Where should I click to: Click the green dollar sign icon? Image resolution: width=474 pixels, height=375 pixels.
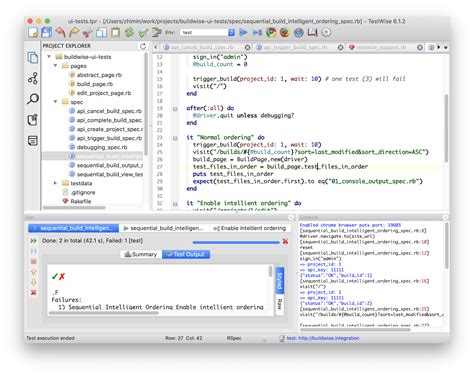pyautogui.click(x=129, y=32)
